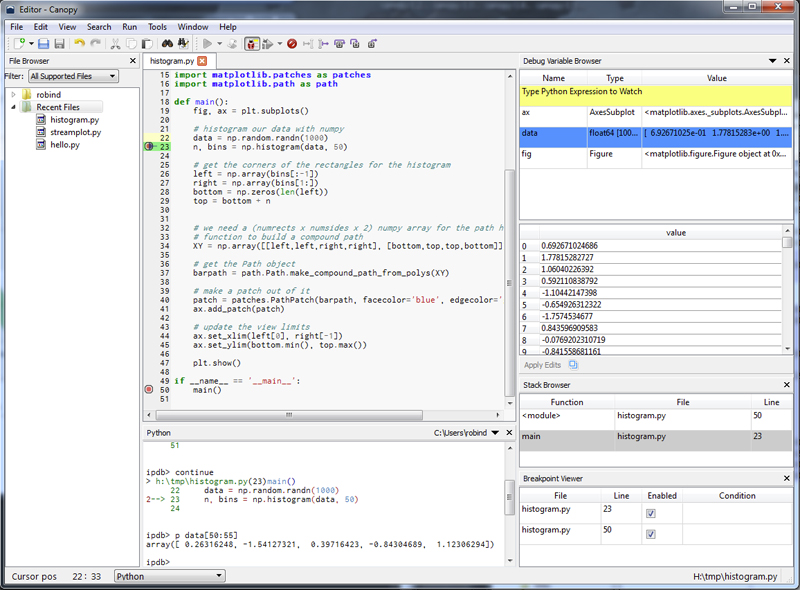Paste from clipboard with paste icon
The width and height of the screenshot is (800, 590).
click(147, 44)
